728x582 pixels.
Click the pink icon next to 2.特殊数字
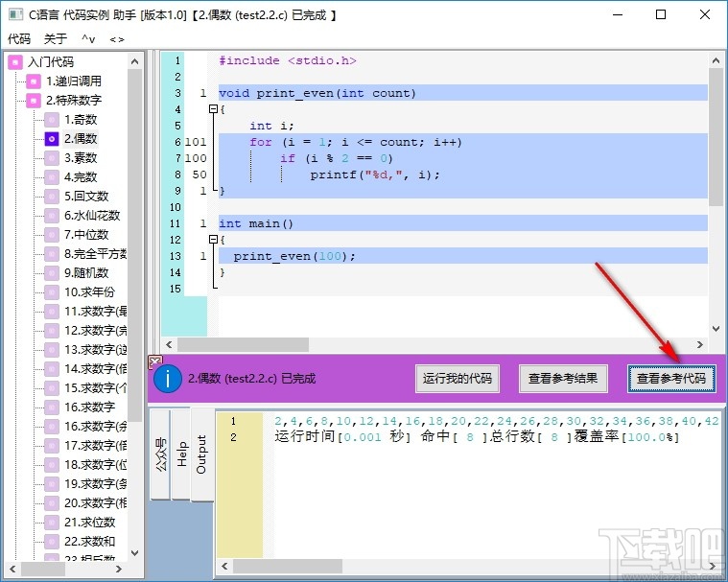[x=34, y=101]
